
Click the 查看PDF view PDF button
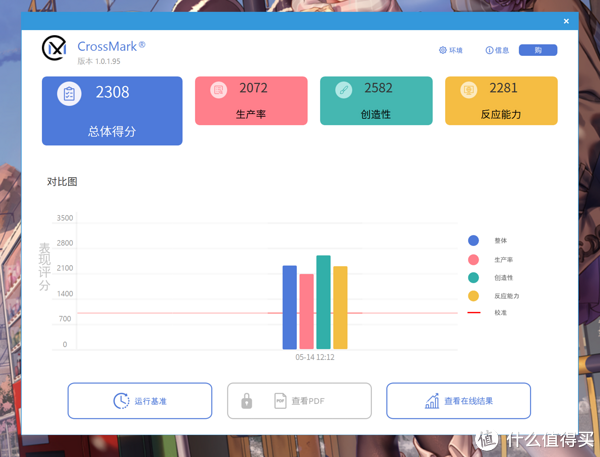[299, 401]
